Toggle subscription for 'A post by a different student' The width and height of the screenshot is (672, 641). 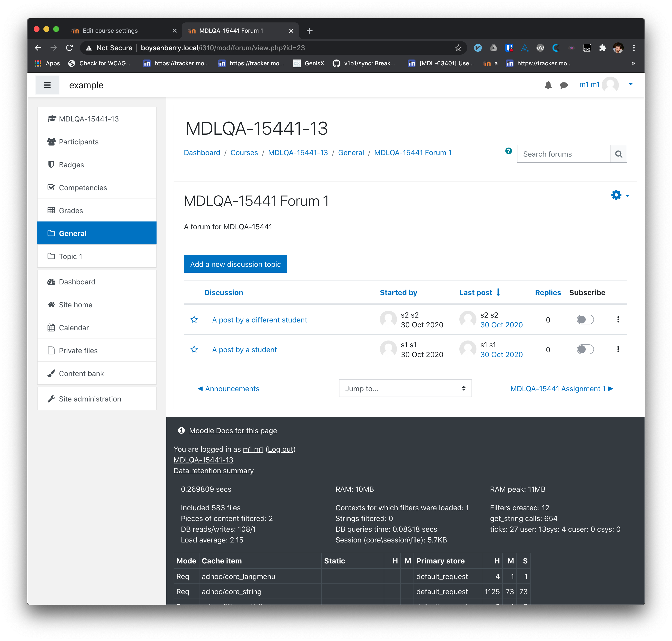click(585, 320)
